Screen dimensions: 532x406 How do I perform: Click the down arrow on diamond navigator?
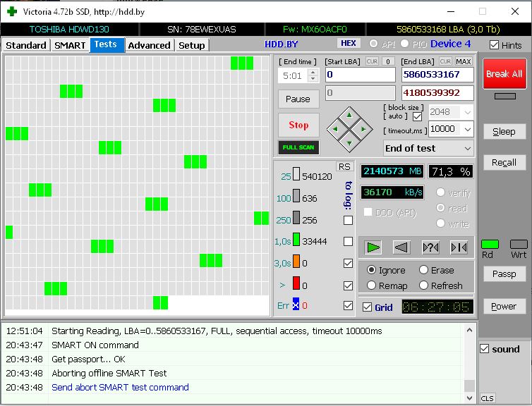[x=349, y=143]
